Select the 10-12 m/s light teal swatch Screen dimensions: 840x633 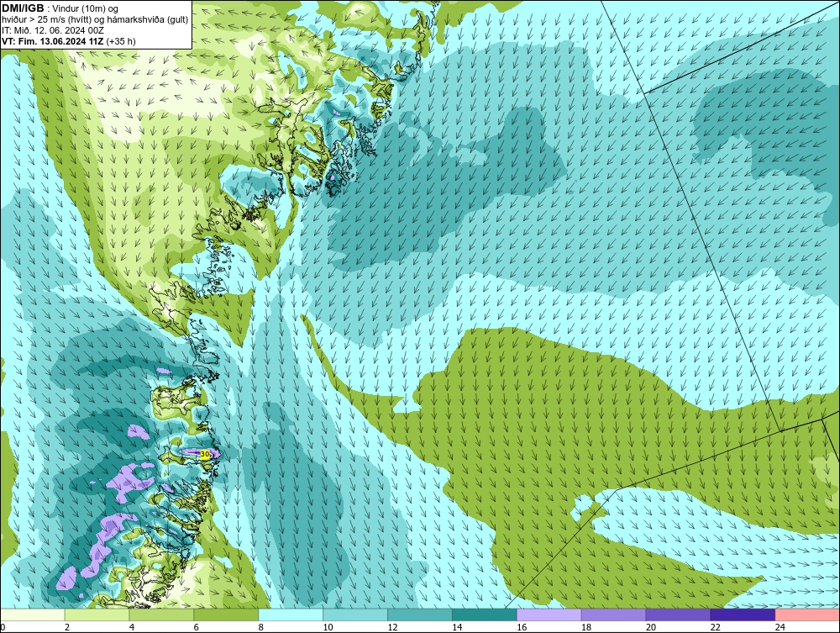point(355,615)
